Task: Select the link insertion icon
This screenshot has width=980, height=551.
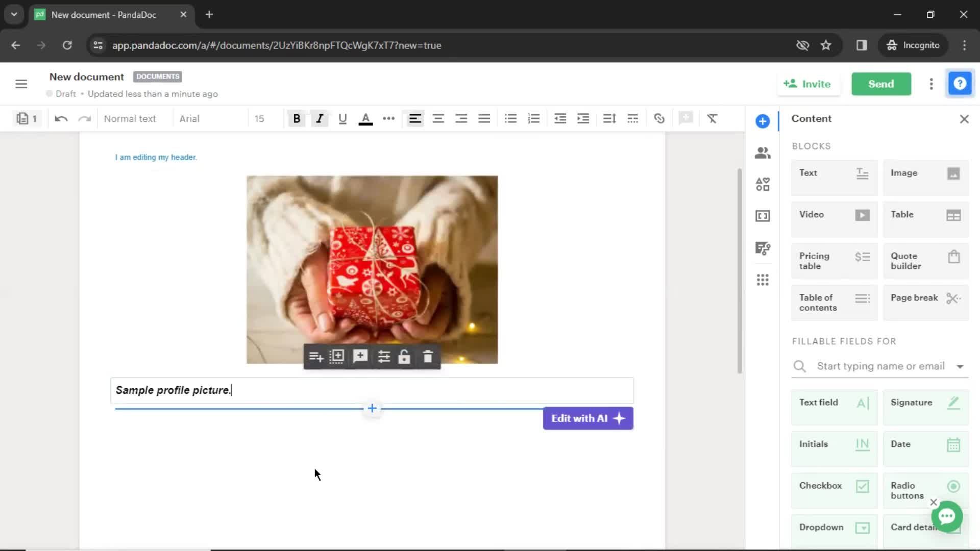Action: 659,119
